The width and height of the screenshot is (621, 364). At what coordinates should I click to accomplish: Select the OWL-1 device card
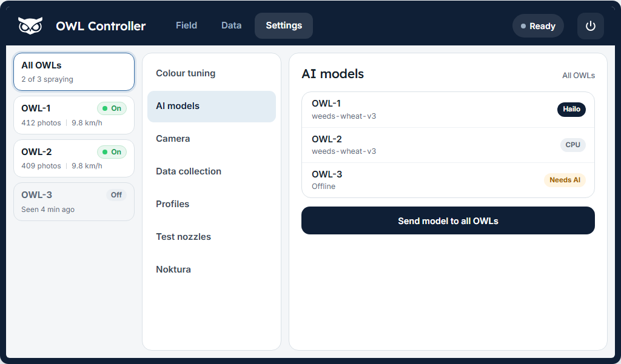pos(74,115)
